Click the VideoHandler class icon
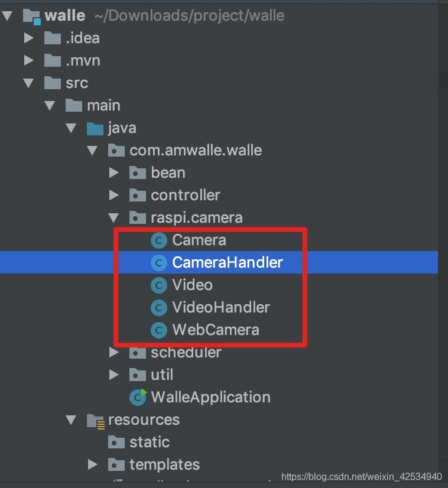 pos(159,308)
